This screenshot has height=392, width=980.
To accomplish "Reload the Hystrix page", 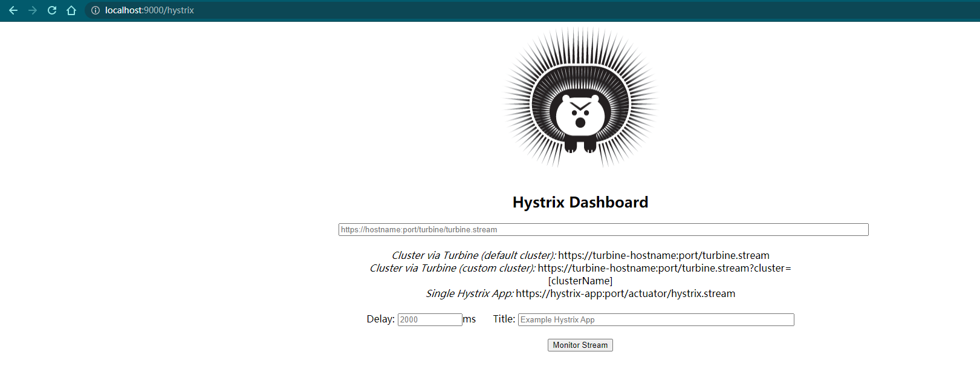I will click(52, 10).
